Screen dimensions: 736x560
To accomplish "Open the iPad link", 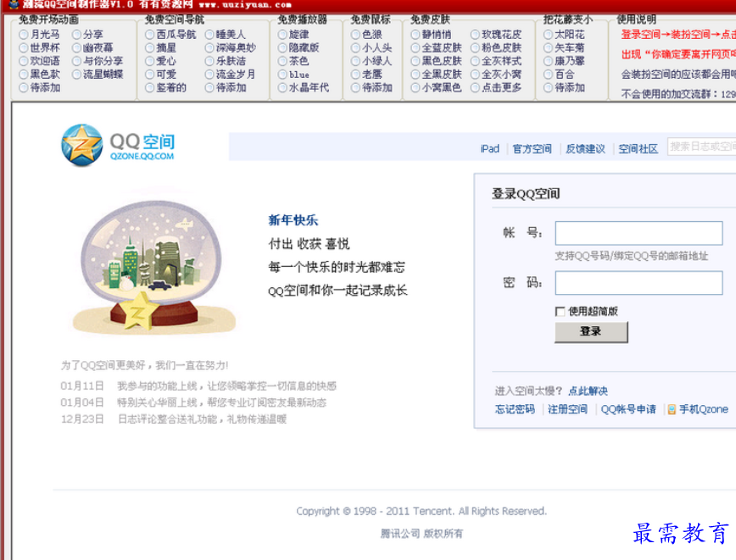I will coord(489,148).
